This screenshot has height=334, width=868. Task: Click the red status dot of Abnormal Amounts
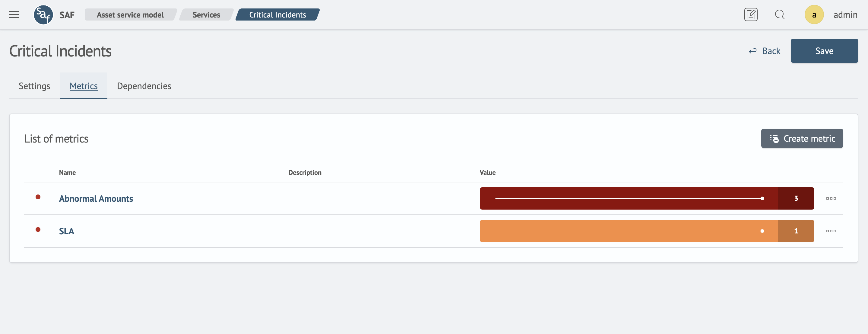pos(38,197)
